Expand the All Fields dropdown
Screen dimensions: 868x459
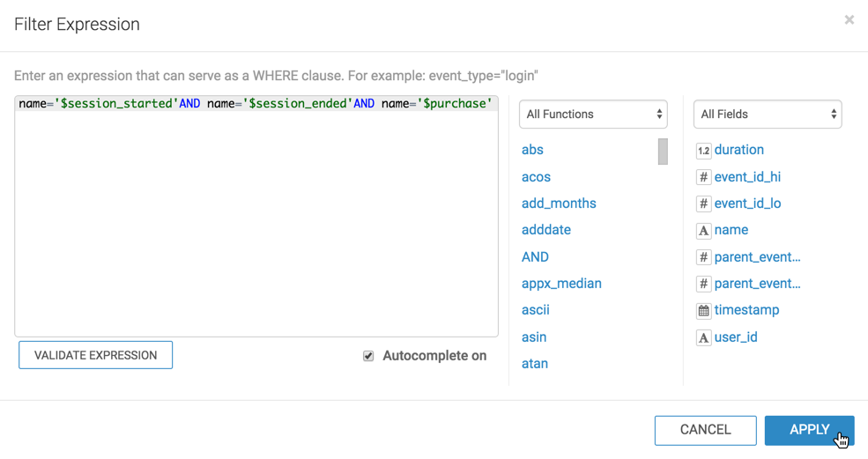tap(767, 115)
